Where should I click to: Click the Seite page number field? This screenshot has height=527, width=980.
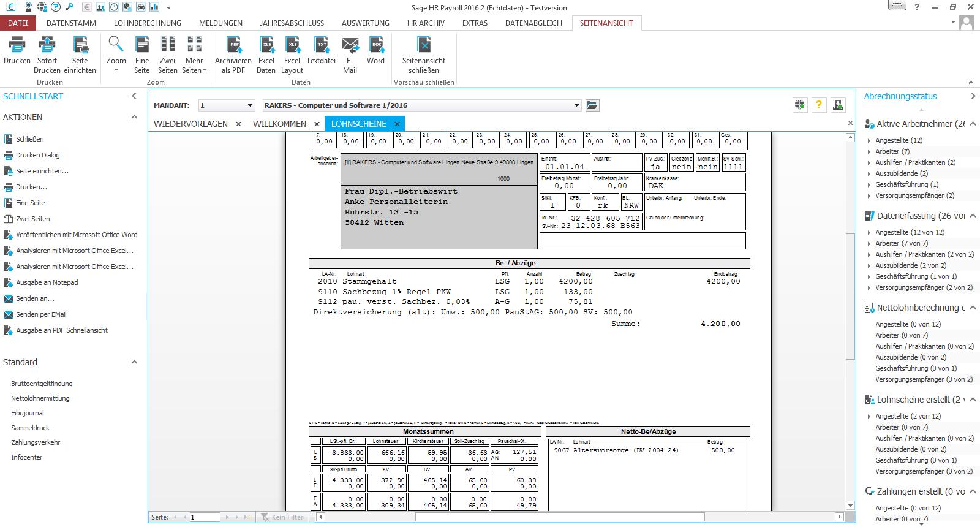tap(205, 517)
